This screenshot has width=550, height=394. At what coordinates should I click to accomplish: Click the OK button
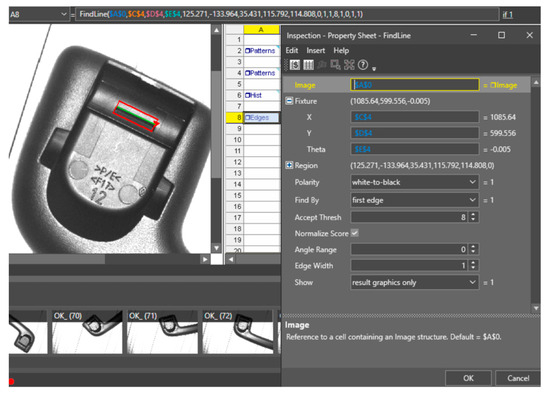tap(468, 378)
